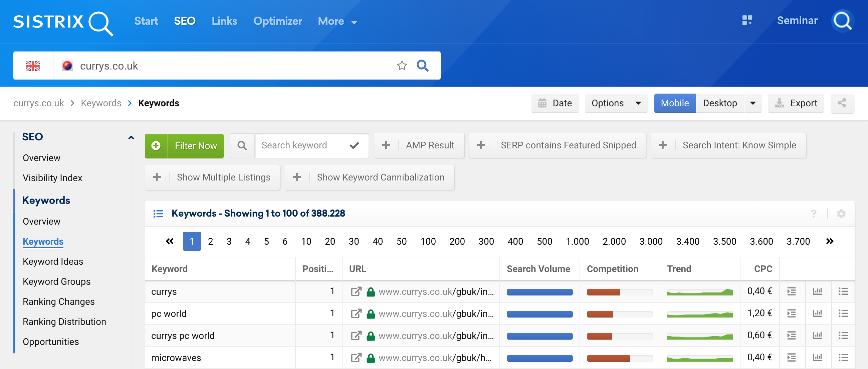Click competition bar for pc world
868x369 pixels.
click(x=619, y=314)
